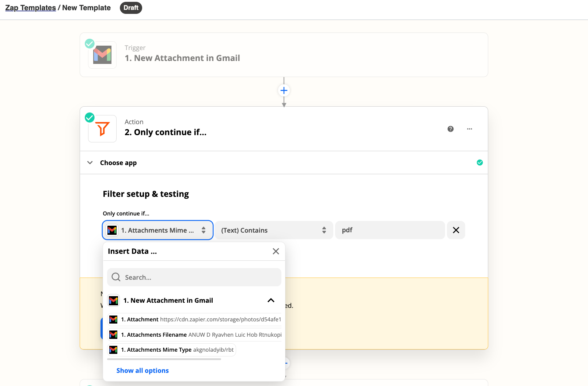Click the Gmail icon in the Mime Type row
The width and height of the screenshot is (588, 386).
(x=113, y=350)
